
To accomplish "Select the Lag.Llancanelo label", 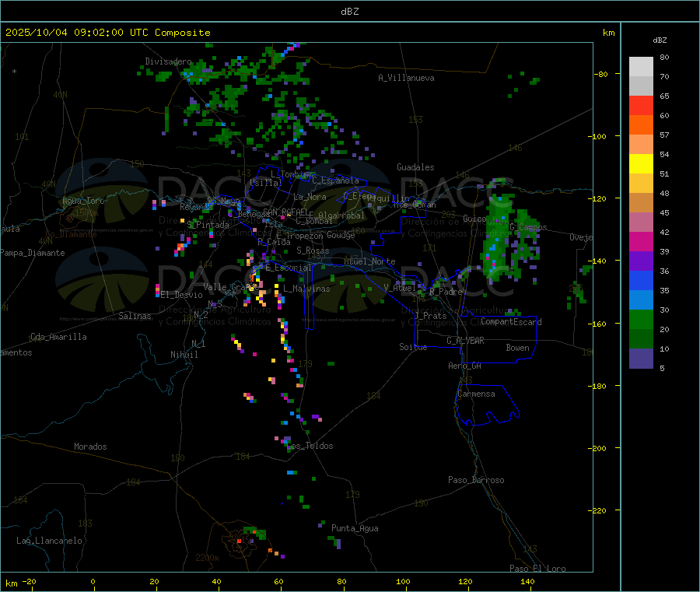I will coord(49,541).
